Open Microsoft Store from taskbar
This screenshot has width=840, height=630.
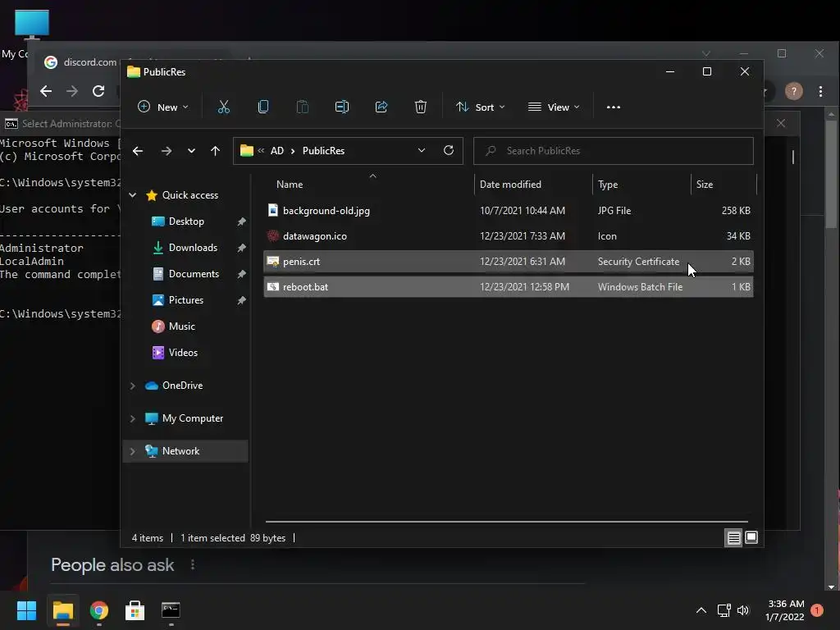pos(135,610)
